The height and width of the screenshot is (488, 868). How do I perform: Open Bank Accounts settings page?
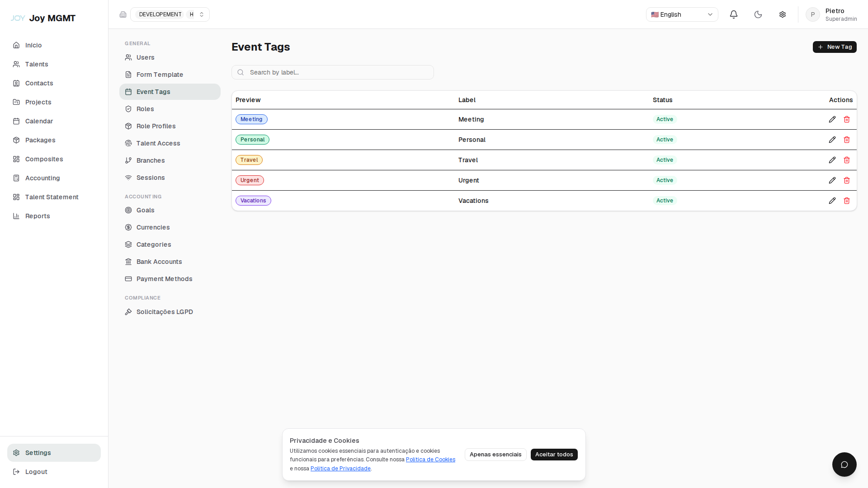pyautogui.click(x=170, y=262)
